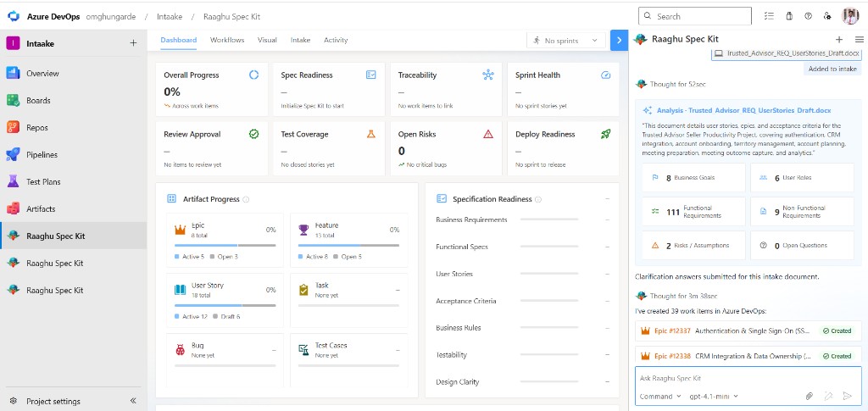Collapse the sidebar with double chevron icon
The width and height of the screenshot is (868, 411).
click(x=133, y=401)
